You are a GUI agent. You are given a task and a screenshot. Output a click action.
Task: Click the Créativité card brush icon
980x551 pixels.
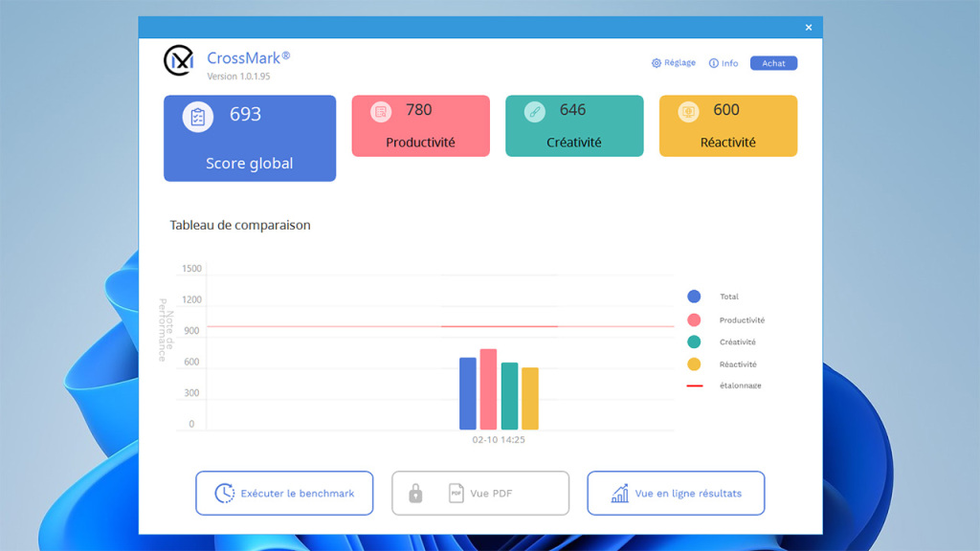pos(534,112)
